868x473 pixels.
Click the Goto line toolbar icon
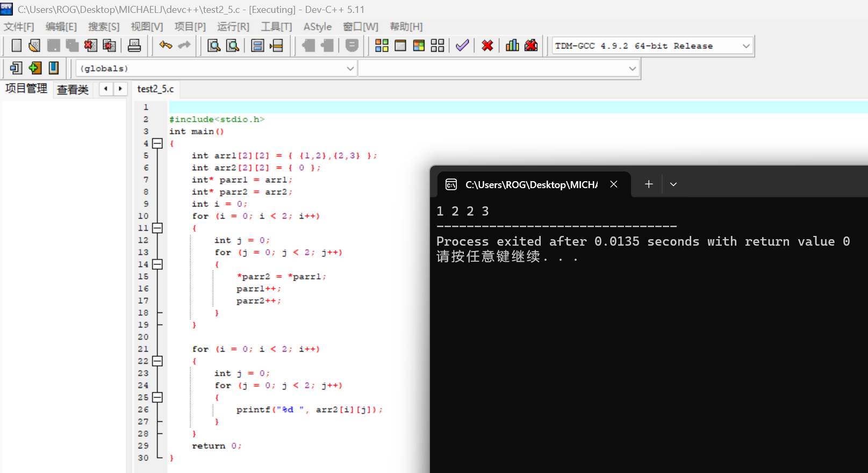tap(277, 46)
